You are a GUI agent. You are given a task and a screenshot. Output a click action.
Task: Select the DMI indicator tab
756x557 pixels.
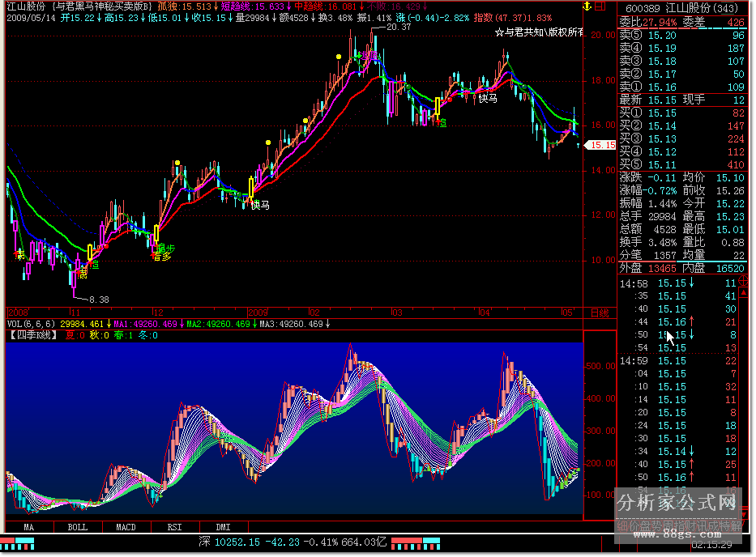click(x=223, y=527)
